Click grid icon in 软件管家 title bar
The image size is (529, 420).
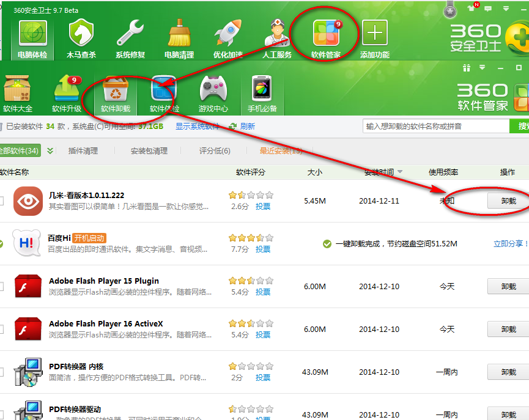pyautogui.click(x=467, y=68)
